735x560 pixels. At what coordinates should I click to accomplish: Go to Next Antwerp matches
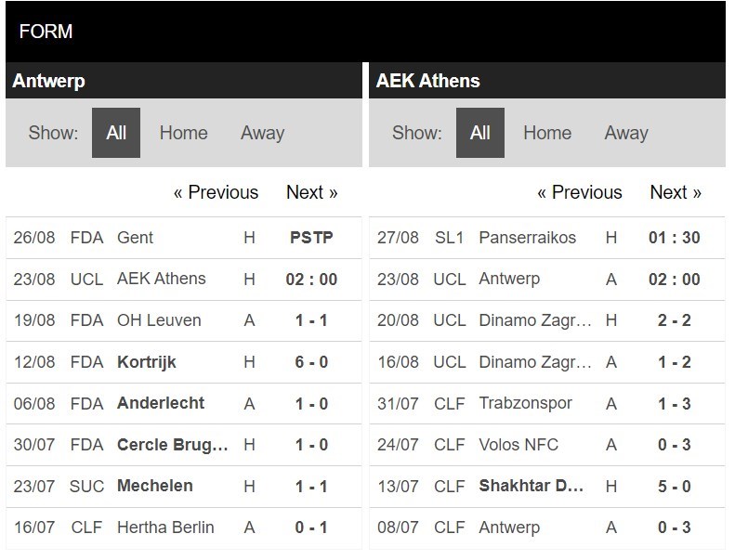[311, 192]
